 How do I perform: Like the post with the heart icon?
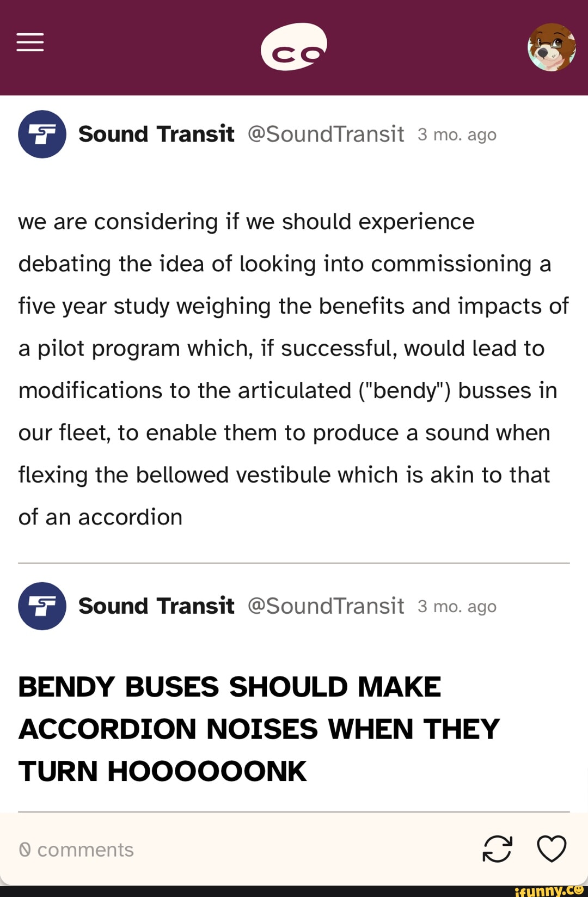click(x=552, y=849)
